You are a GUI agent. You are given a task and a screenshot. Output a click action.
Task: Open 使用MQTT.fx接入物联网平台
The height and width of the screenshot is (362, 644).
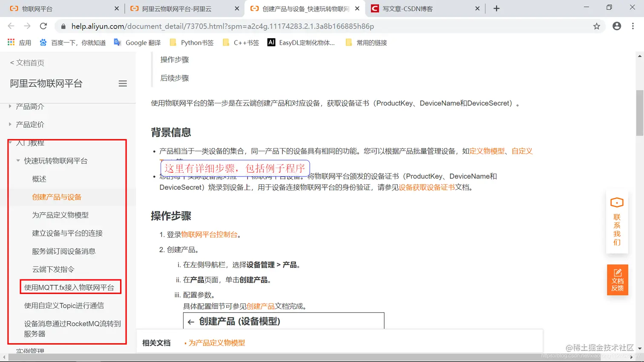(69, 288)
